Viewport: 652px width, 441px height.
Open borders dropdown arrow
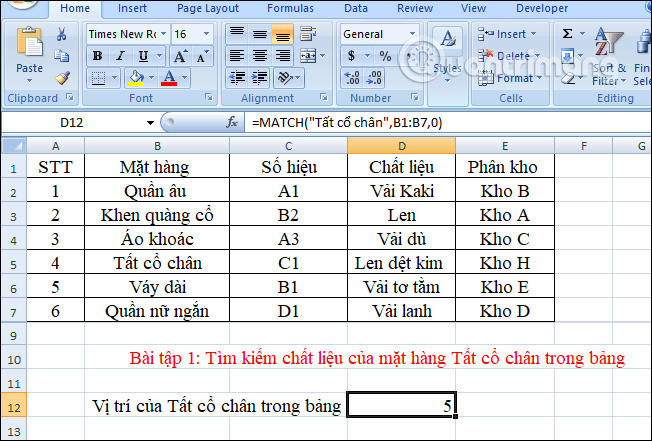click(x=114, y=78)
